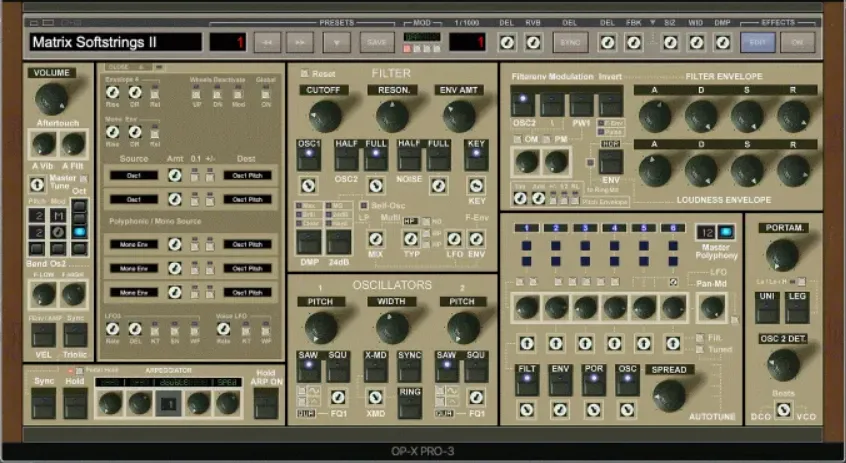846x463 pixels.
Task: Open the small arrow menu next to FBK
Action: pyautogui.click(x=652, y=23)
